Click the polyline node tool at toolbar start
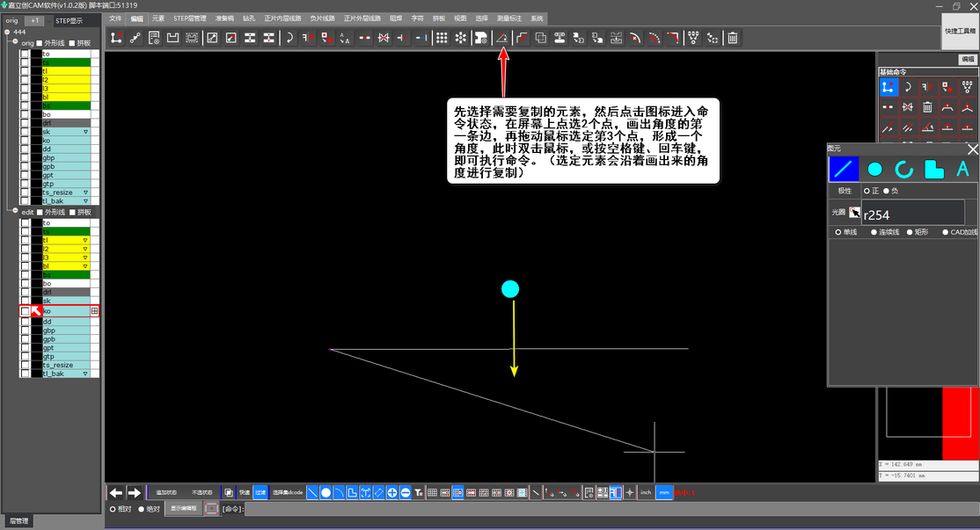The height and width of the screenshot is (530, 980). click(116, 38)
